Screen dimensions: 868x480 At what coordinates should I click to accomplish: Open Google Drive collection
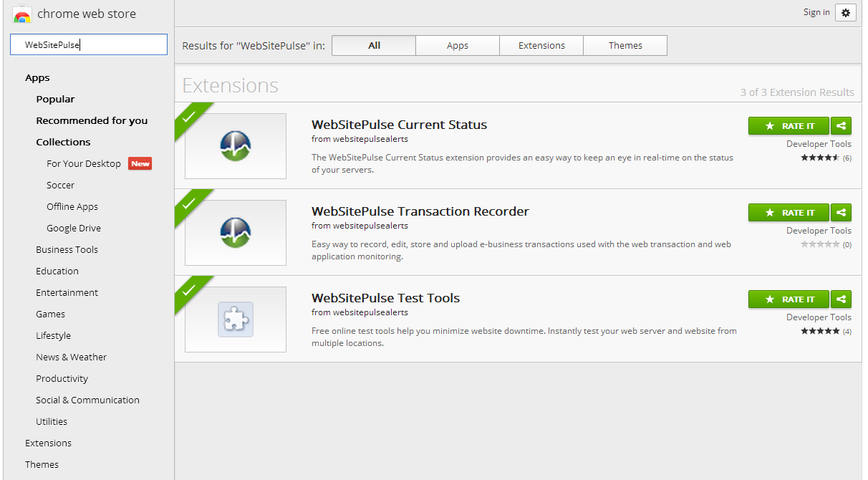[x=74, y=228]
